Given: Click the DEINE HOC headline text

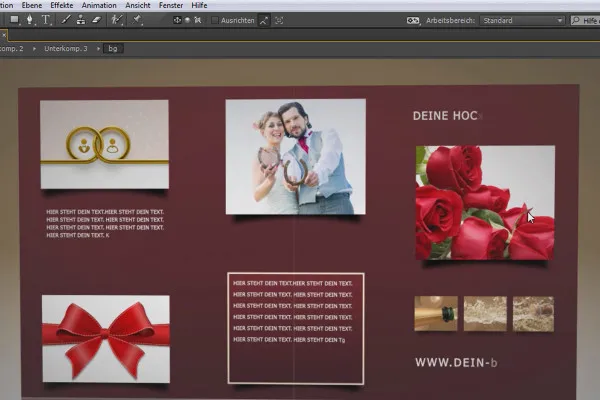Looking at the screenshot, I should point(446,116).
